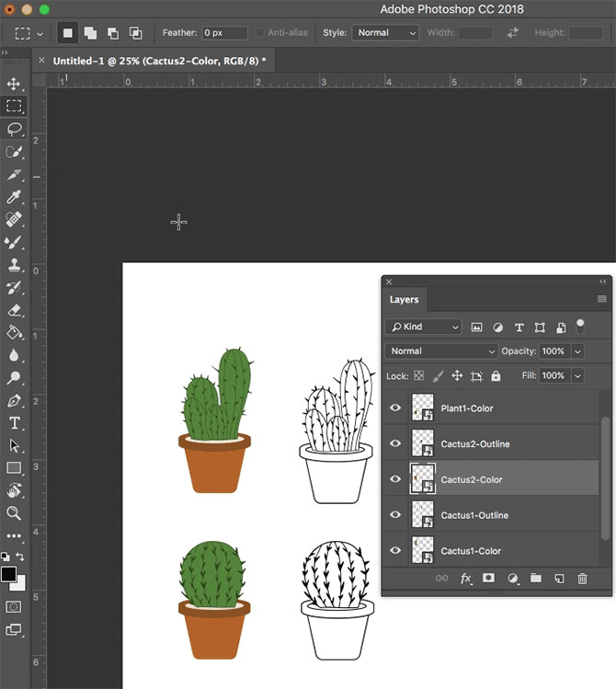The image size is (616, 689).
Task: Add a layer mask
Action: click(x=489, y=579)
